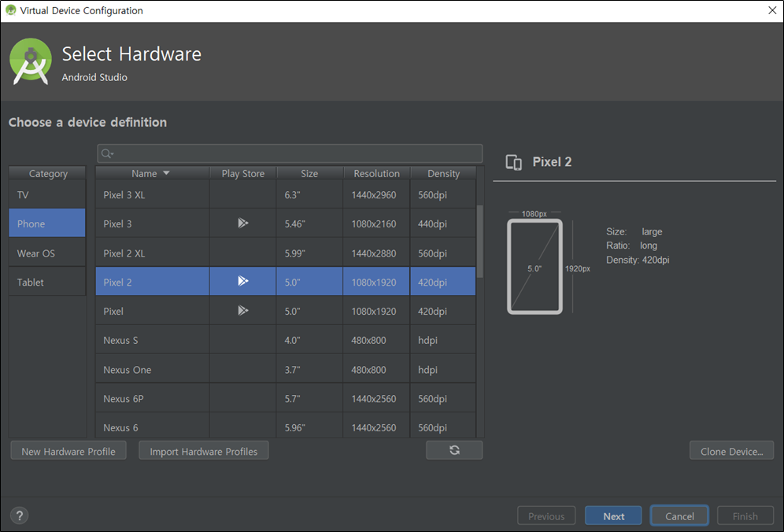Click the Size: large detail text
Viewport: 784px width, 532px height.
634,231
